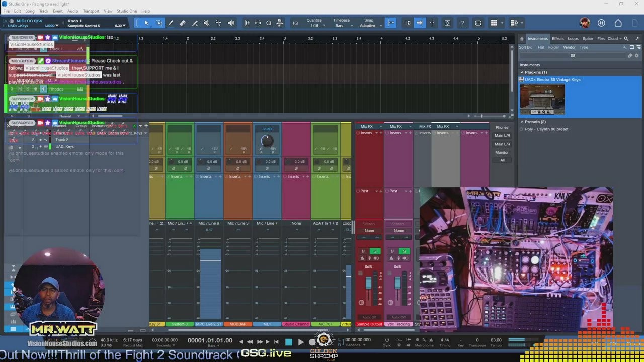Open Sample Output input None selector
Image resolution: width=644 pixels, height=362 pixels.
click(369, 231)
